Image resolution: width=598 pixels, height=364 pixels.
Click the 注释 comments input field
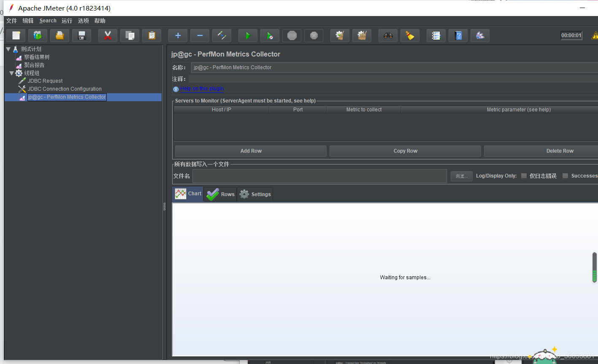tap(393, 79)
